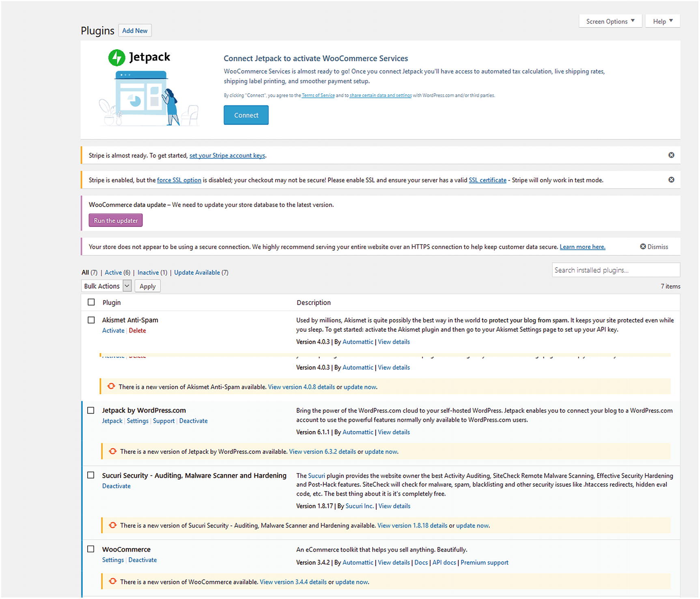Deactivate the Jetpack by WordPress.com plugin
This screenshot has height=599, width=700.
[x=194, y=421]
